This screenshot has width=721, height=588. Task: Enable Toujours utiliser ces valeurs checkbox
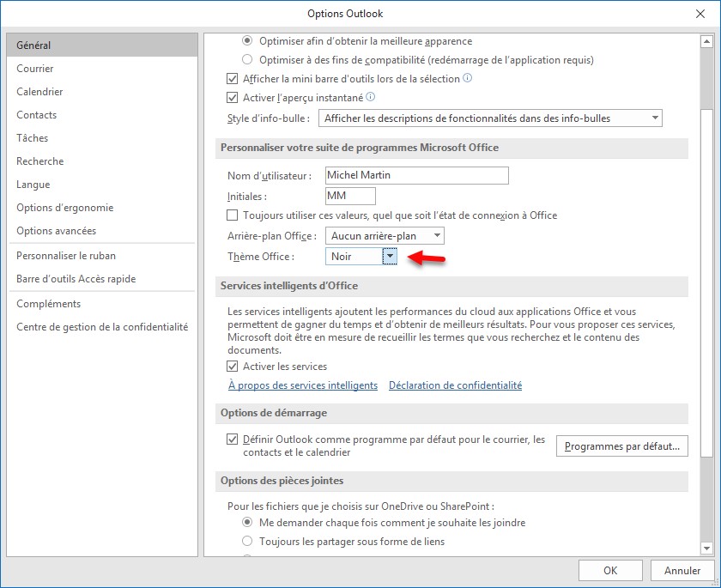[233, 215]
